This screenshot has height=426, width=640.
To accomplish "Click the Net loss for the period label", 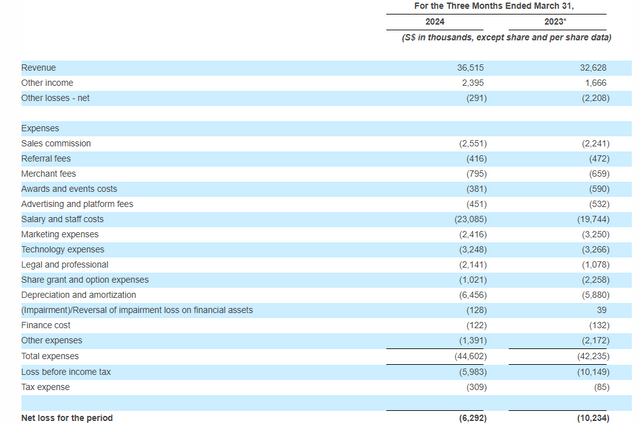I will click(x=67, y=417).
